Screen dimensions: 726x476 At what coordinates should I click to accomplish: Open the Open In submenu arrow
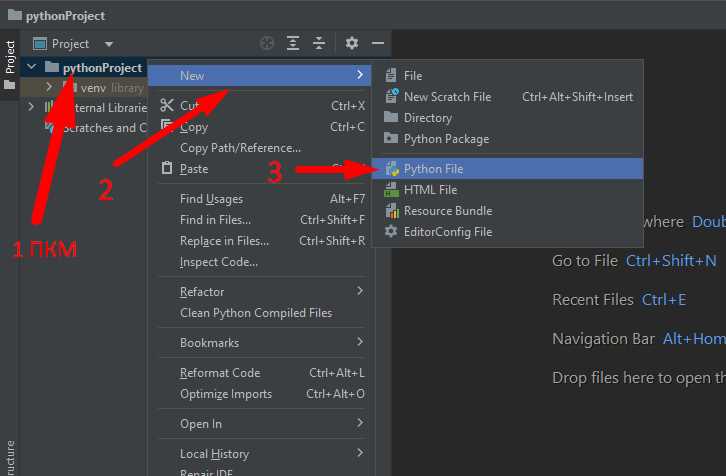tap(360, 423)
